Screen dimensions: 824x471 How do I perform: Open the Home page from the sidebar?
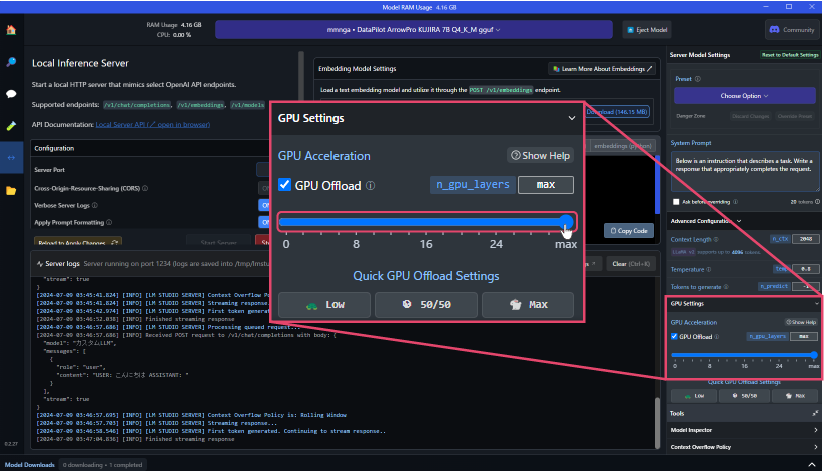(11, 30)
